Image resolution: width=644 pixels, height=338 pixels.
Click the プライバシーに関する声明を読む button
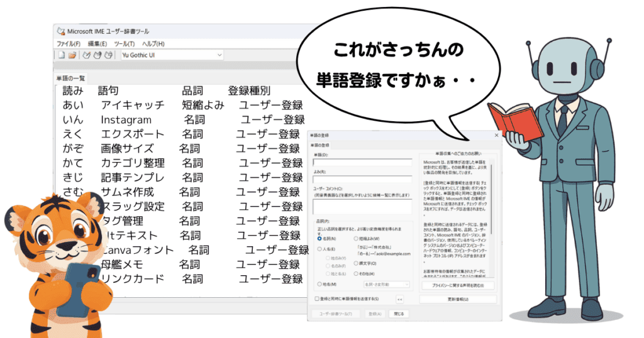coord(458,285)
